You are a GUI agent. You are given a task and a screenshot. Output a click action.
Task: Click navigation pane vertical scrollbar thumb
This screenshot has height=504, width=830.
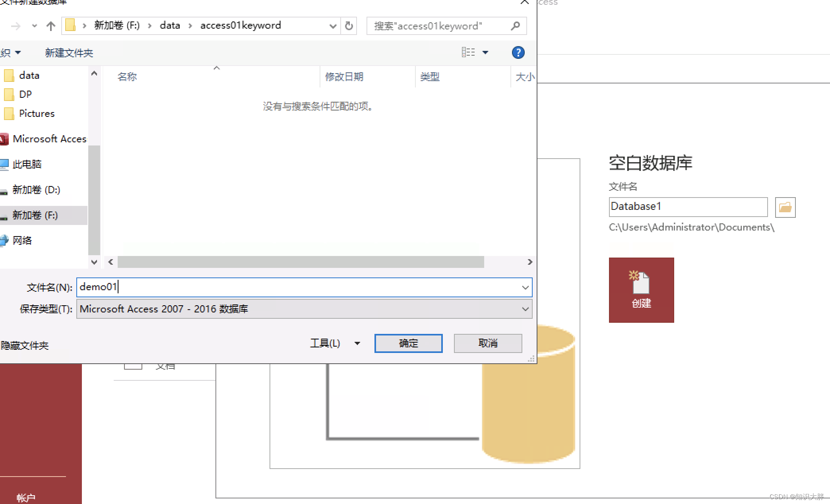94,200
